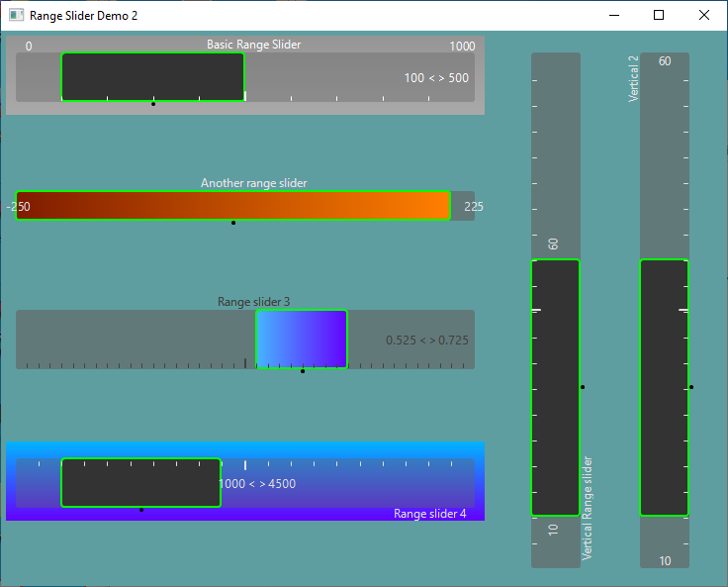
Task: Minimize the Range Slider Demo 2 window
Action: tap(614, 16)
